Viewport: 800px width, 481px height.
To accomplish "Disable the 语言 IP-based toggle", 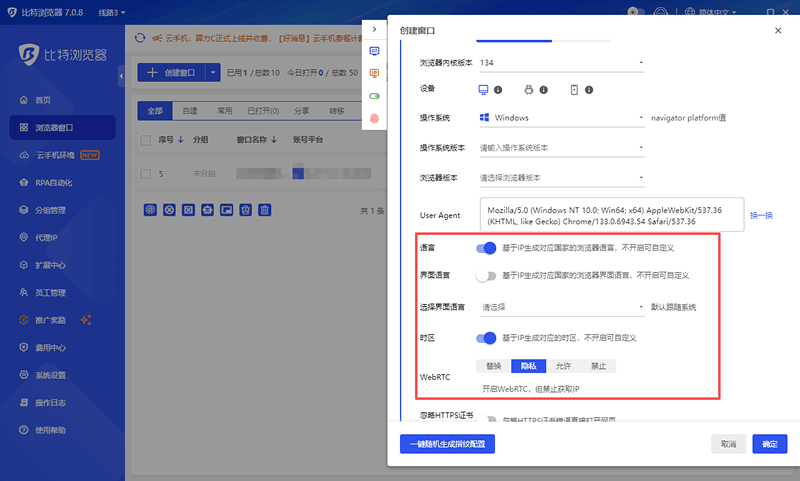I will (x=486, y=248).
